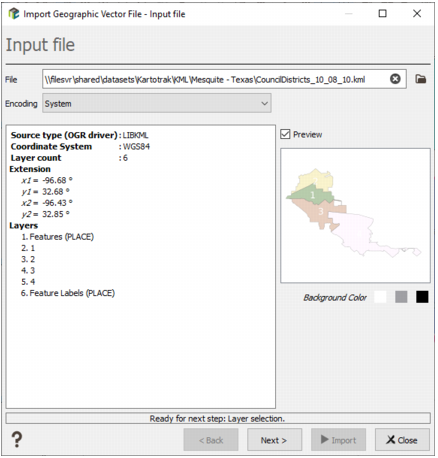Click the Encoding dropdown chevron arrow
This screenshot has height=458, width=438.
(264, 104)
